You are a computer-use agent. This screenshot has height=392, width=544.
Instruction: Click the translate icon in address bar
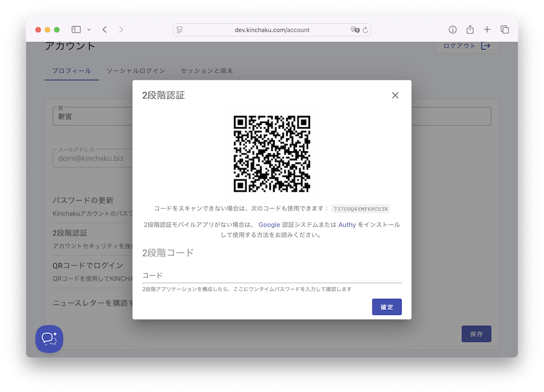click(355, 30)
